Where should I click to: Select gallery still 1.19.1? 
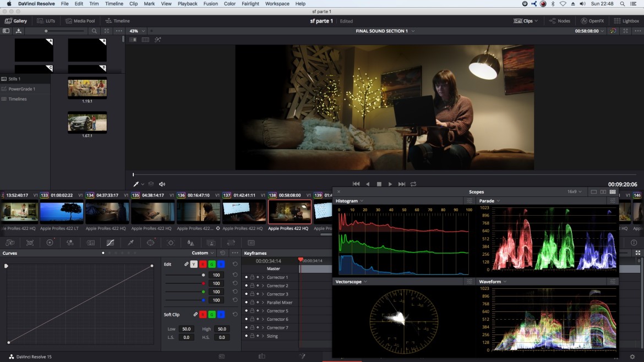(87, 88)
